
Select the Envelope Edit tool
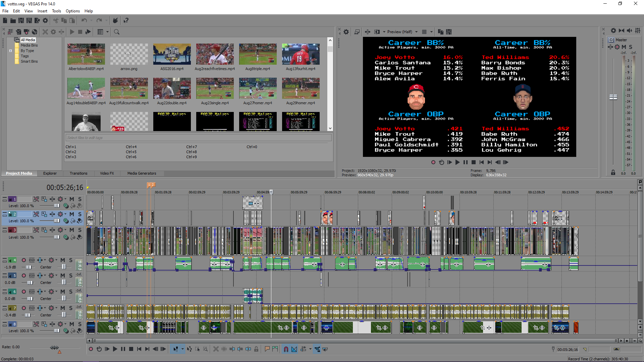pos(190,349)
